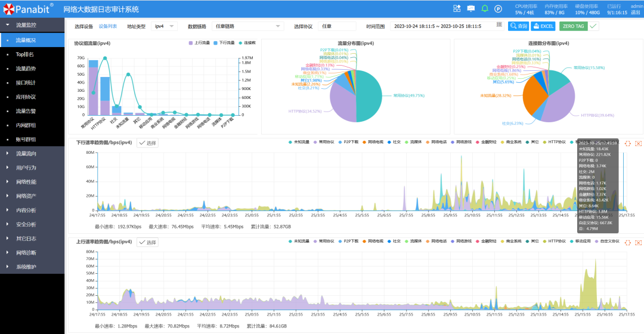644x334 pixels.
Task: Click zoom-area icon on upstream chart
Action: (627, 243)
